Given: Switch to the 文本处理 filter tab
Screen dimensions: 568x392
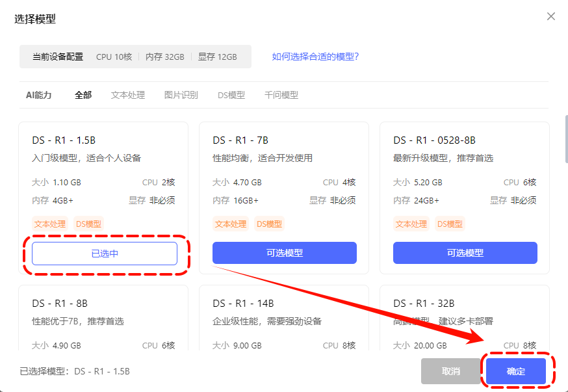Looking at the screenshot, I should point(128,95).
